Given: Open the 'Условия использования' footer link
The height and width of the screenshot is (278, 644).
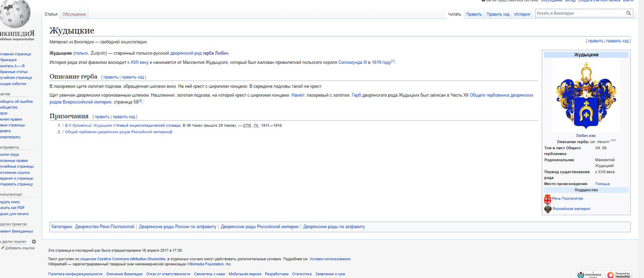Looking at the screenshot, I should point(330,259).
